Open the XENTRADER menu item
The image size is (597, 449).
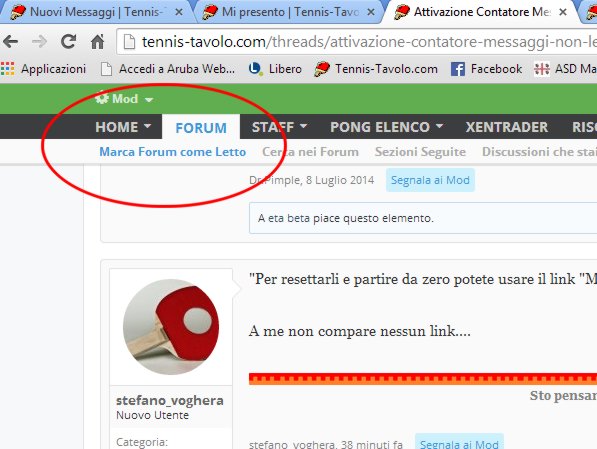pos(507,127)
